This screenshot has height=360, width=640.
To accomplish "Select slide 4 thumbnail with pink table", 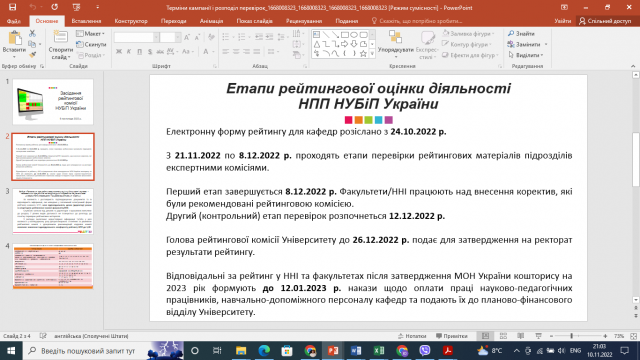I will [53, 267].
